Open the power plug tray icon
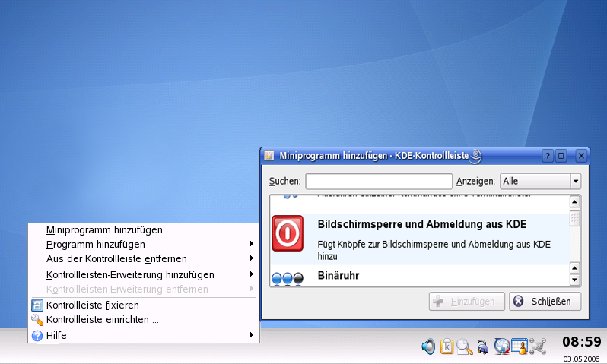 (x=482, y=347)
